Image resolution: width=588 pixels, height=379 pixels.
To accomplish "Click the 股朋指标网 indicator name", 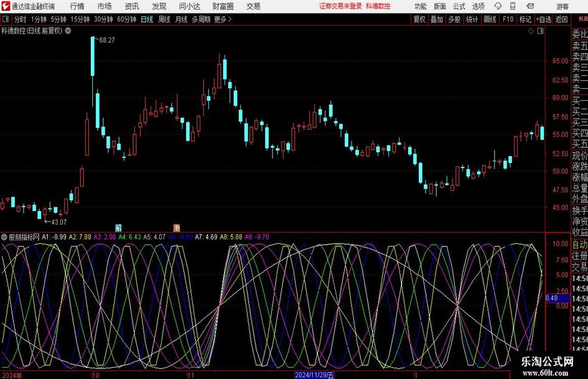I will tap(24, 237).
